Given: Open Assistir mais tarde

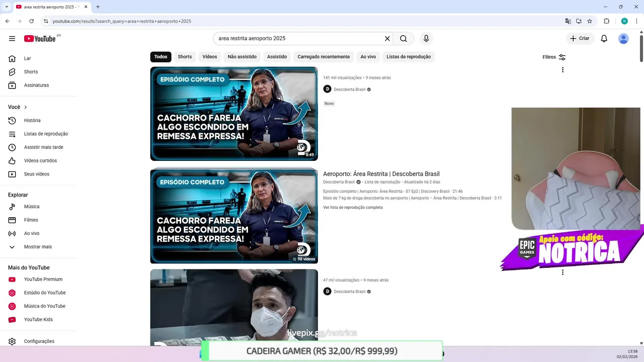Looking at the screenshot, I should click(x=38, y=147).
